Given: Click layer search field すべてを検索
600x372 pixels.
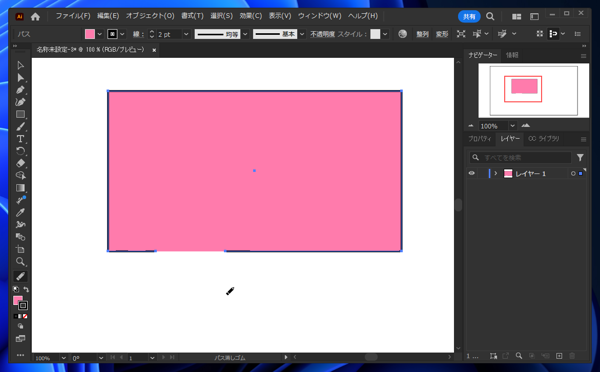Looking at the screenshot, I should tap(520, 157).
